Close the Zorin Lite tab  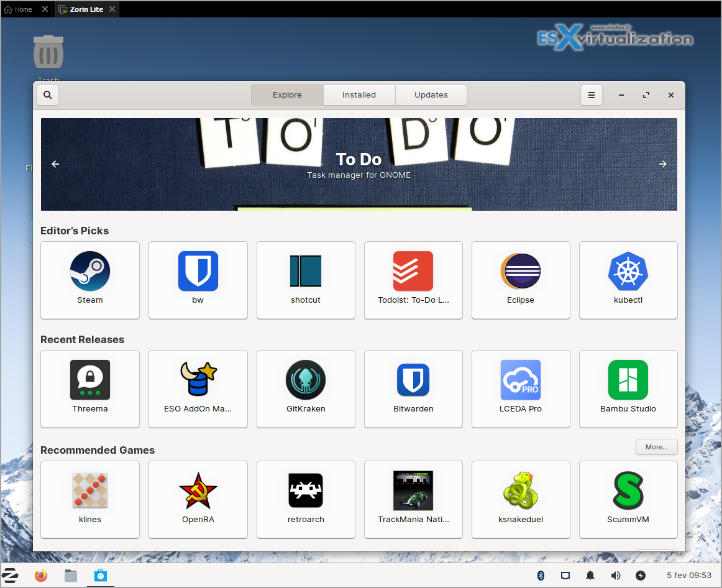tap(112, 9)
